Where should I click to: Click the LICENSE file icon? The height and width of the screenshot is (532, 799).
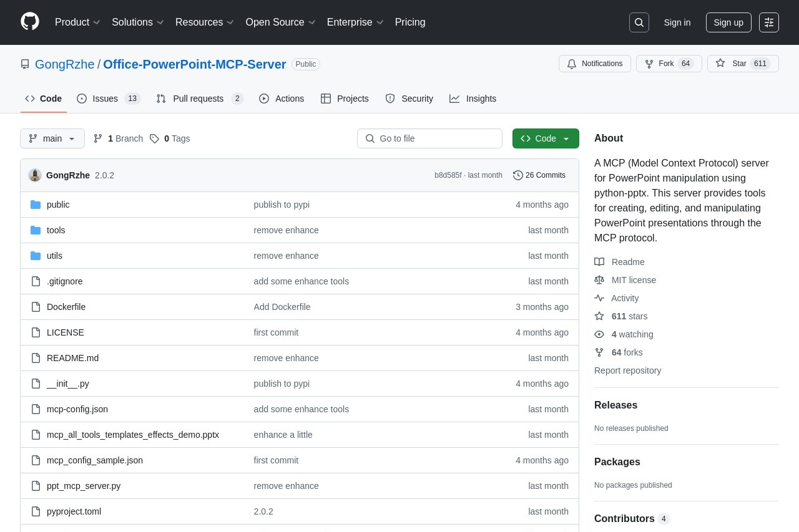pos(36,332)
